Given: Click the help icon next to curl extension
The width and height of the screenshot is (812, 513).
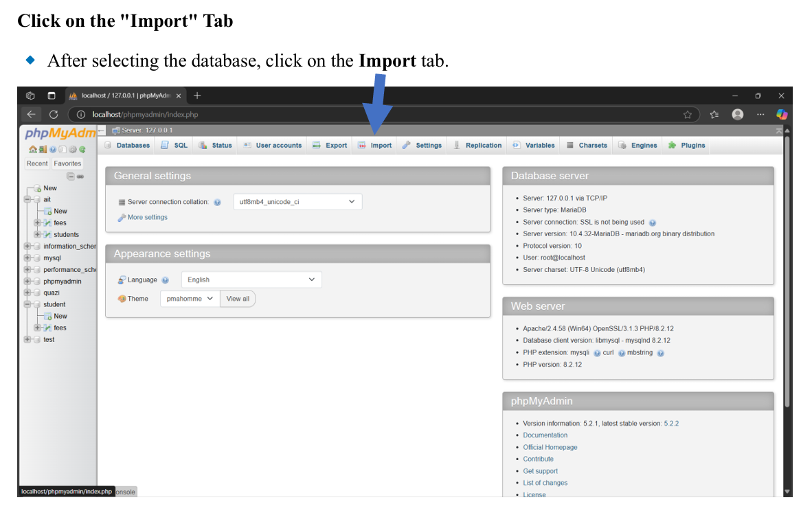Looking at the screenshot, I should click(x=622, y=353).
